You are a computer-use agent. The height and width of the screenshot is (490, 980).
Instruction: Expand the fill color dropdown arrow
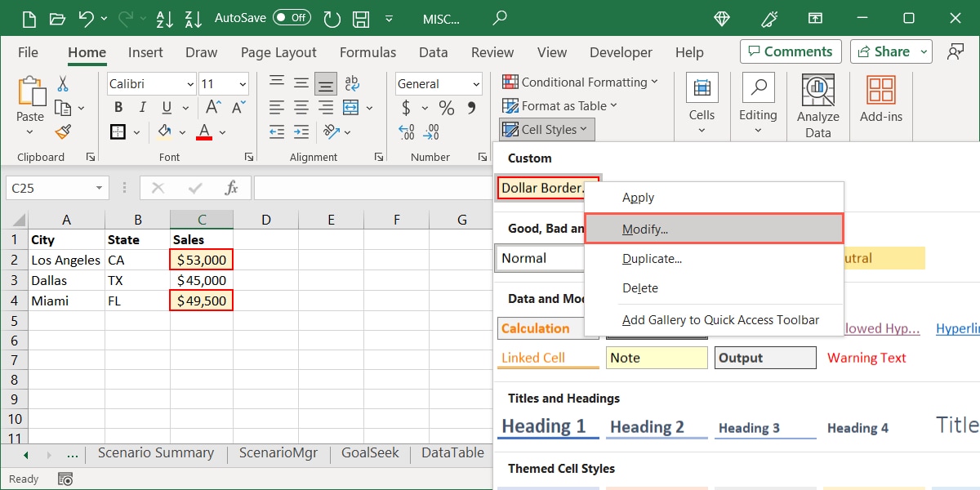click(183, 131)
